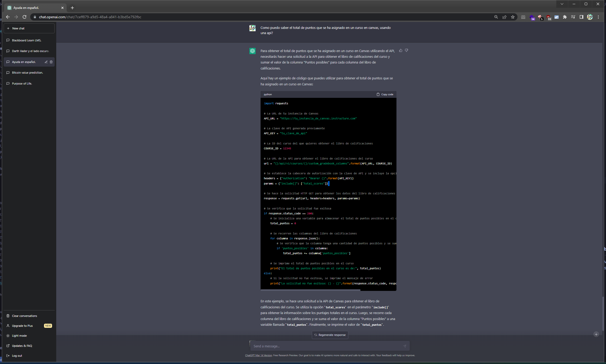Click the Send a message input field
The width and height of the screenshot is (606, 364).
tap(325, 346)
